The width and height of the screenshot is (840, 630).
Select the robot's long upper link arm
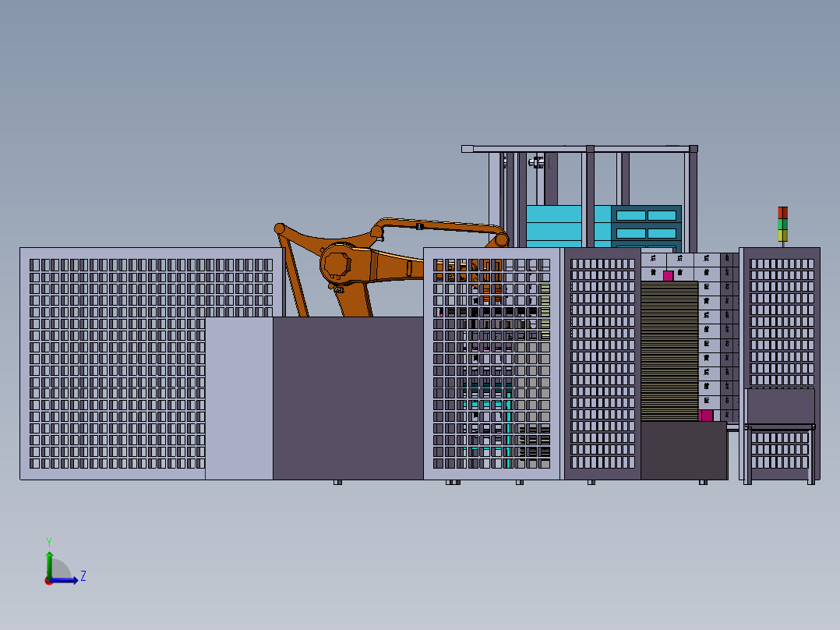[x=440, y=226]
